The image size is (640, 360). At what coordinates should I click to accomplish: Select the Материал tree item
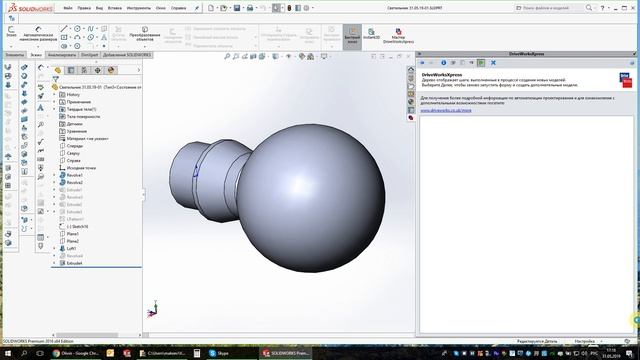(x=87, y=139)
